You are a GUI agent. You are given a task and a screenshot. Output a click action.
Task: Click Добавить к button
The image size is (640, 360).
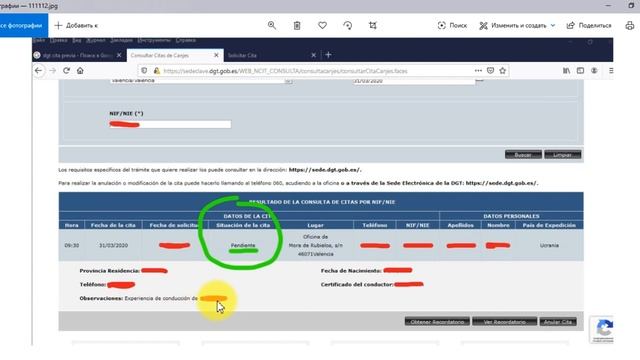coord(76,25)
